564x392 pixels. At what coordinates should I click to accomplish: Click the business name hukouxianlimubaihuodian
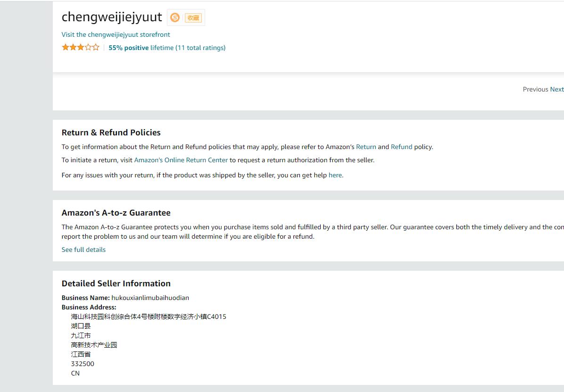150,298
